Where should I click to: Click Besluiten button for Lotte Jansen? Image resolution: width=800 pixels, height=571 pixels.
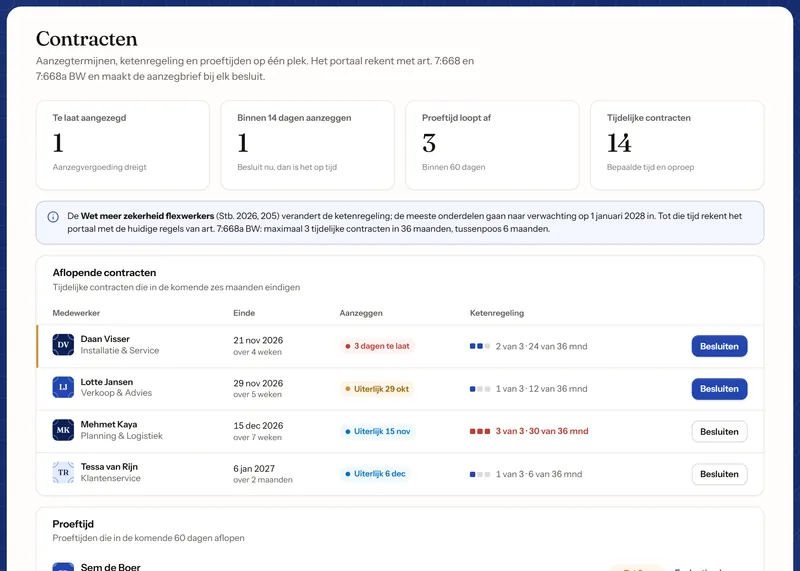[x=719, y=389]
